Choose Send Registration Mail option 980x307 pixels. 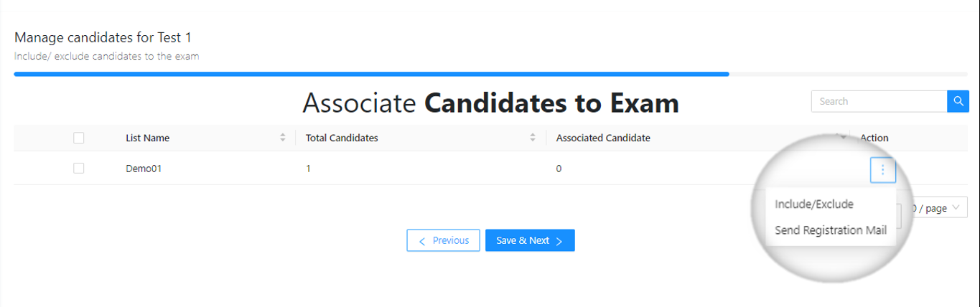831,230
